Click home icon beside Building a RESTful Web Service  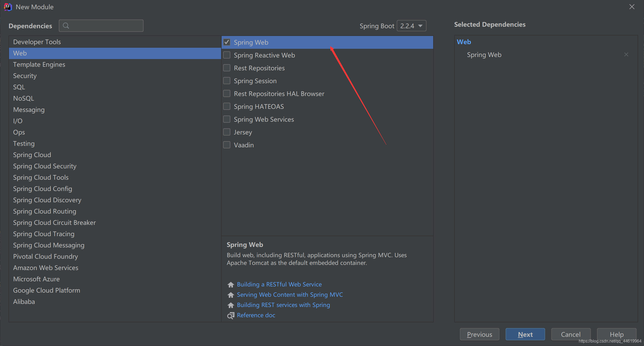tap(231, 285)
